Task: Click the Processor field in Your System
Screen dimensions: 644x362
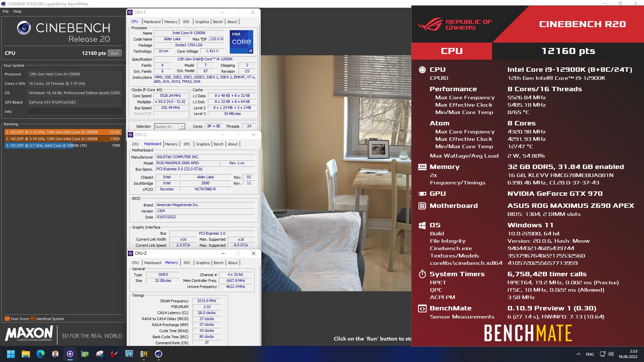Action: click(x=74, y=74)
